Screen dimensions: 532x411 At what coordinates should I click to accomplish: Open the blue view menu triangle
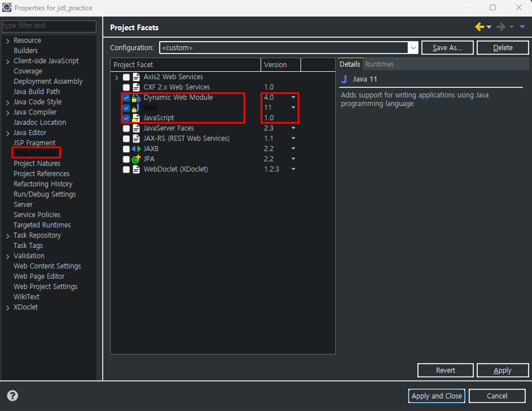(x=522, y=27)
